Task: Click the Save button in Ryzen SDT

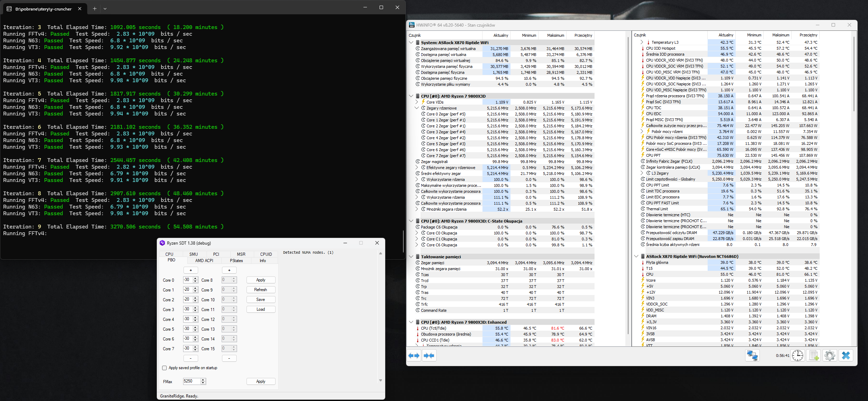Action: coord(261,300)
